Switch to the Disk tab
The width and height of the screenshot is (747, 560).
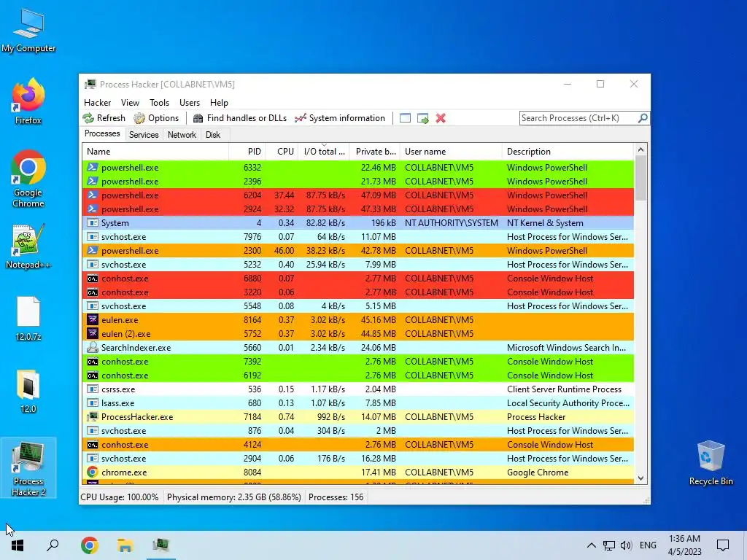click(213, 135)
